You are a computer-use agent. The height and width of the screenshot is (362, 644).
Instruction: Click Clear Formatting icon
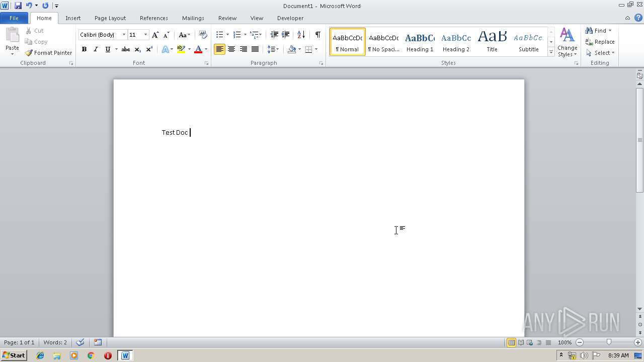coord(203,35)
